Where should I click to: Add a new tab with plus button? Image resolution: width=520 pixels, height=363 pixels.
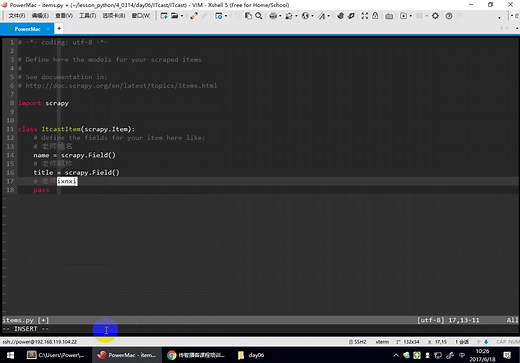59,29
